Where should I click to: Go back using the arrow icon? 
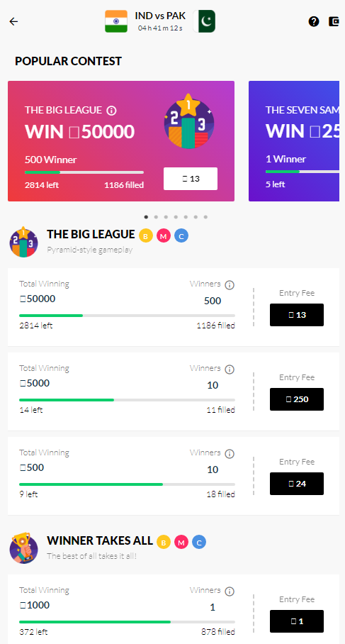pos(14,22)
